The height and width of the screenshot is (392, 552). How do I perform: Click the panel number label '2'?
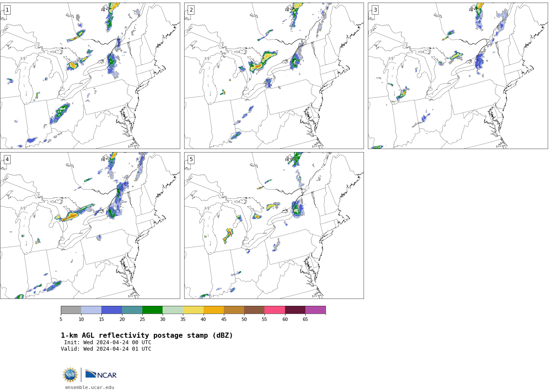click(x=191, y=10)
